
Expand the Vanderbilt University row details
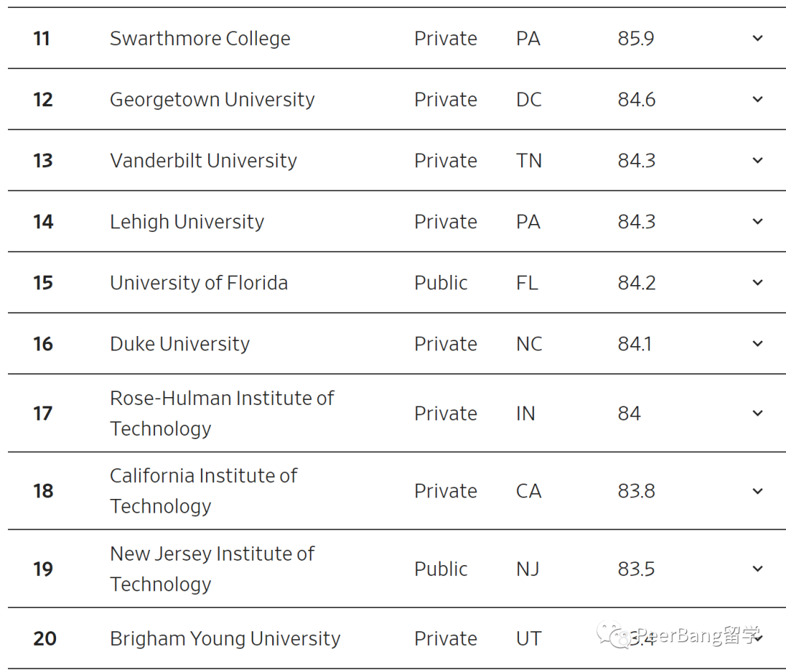[758, 161]
